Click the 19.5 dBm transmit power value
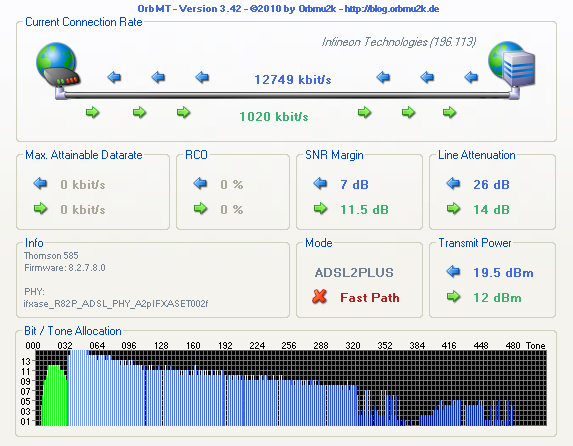Screen dimensions: 573x446 503,273
